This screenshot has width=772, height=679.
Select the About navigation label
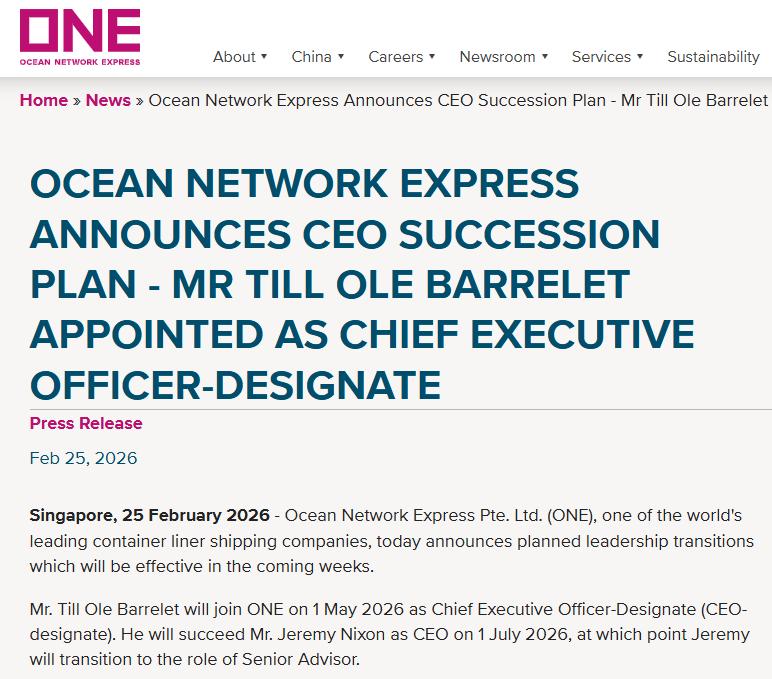click(234, 57)
